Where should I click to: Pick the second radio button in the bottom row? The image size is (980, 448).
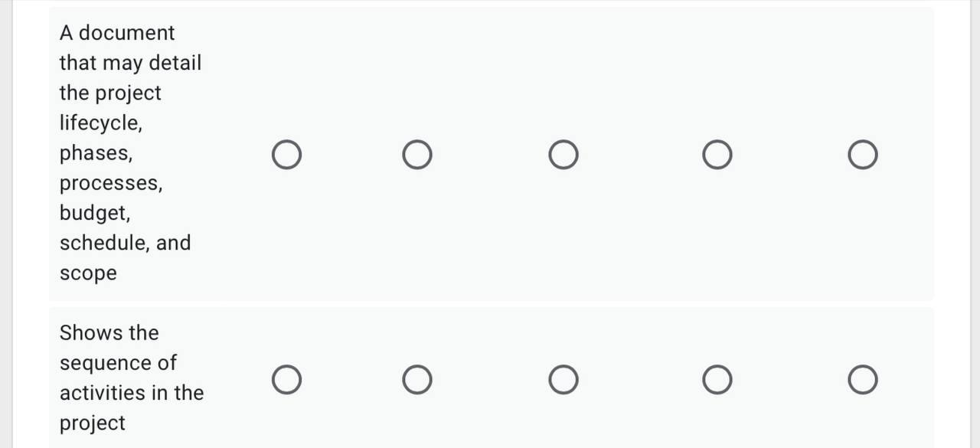pos(417,378)
